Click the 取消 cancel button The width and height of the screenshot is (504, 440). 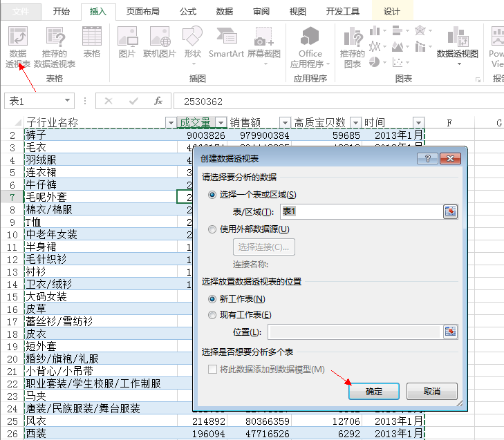tap(431, 391)
